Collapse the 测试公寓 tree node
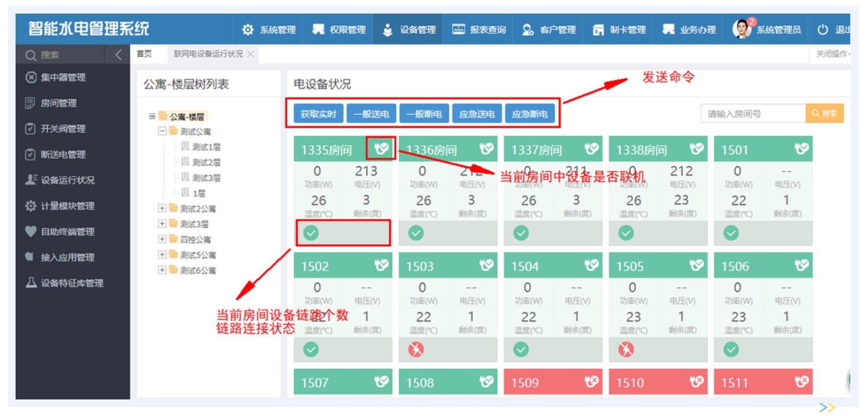Screen dimensions: 868x416 pyautogui.click(x=162, y=131)
